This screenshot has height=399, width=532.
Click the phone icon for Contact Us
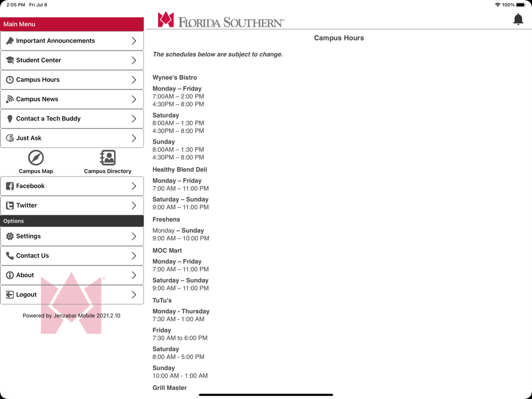10,255
